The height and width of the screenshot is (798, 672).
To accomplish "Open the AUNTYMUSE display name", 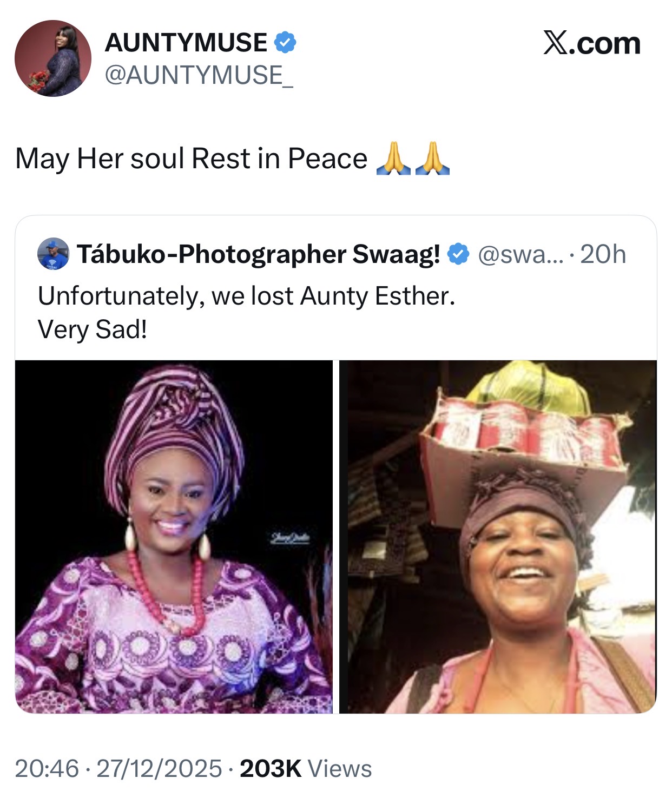I will (186, 43).
